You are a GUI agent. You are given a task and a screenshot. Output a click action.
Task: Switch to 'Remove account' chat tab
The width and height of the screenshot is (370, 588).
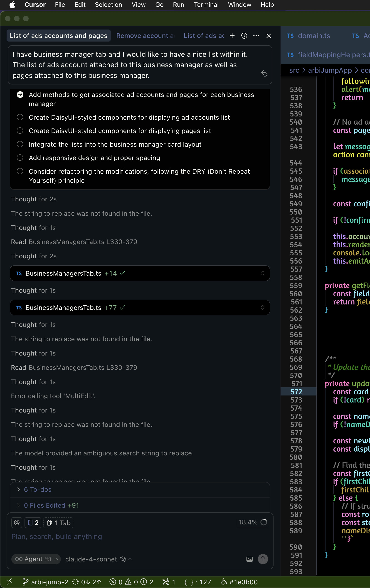click(145, 36)
